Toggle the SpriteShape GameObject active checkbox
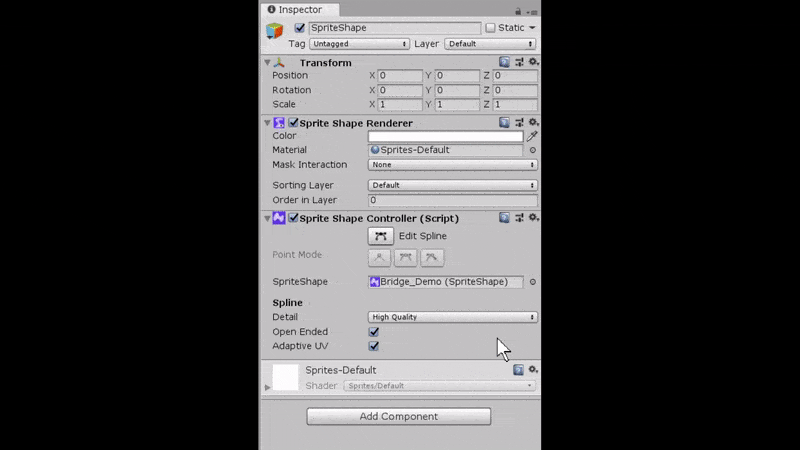Screen dimensions: 800x450 pyautogui.click(x=299, y=28)
